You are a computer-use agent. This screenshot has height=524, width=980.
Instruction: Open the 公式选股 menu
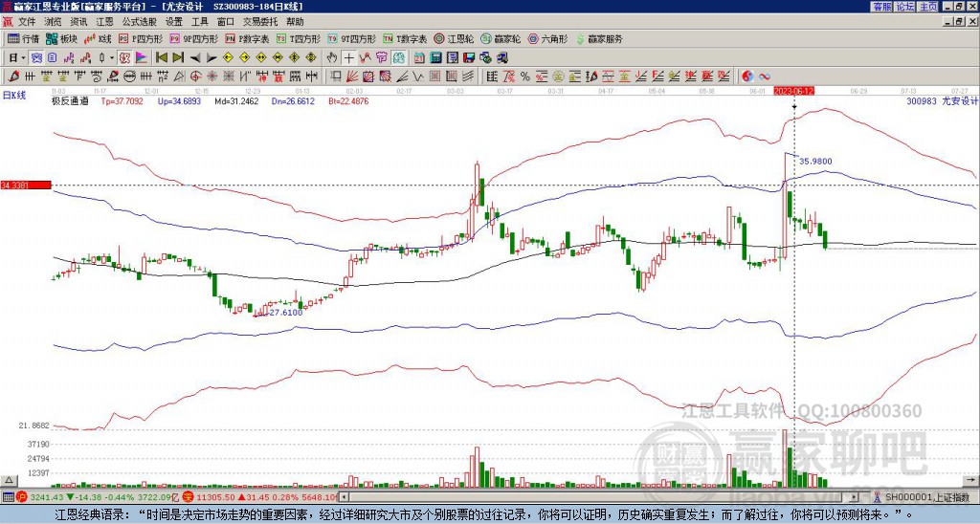[x=140, y=22]
